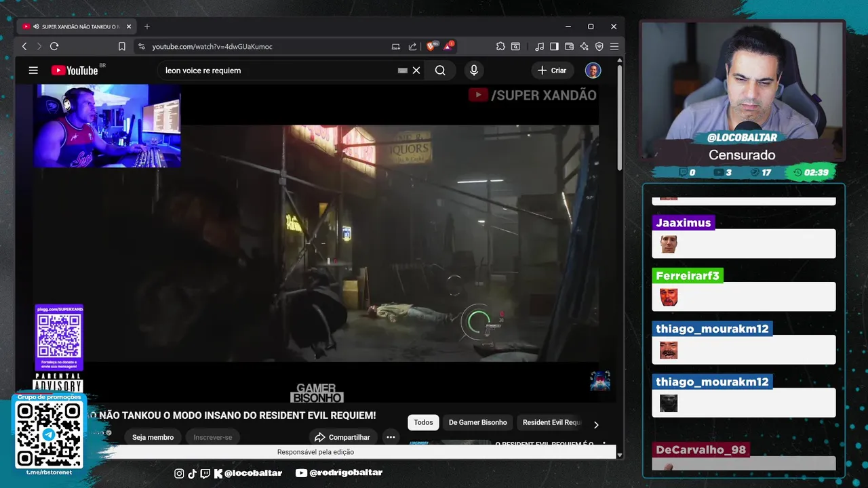Click the DeCarvalho_98 chat username
The width and height of the screenshot is (868, 488).
pyautogui.click(x=701, y=449)
